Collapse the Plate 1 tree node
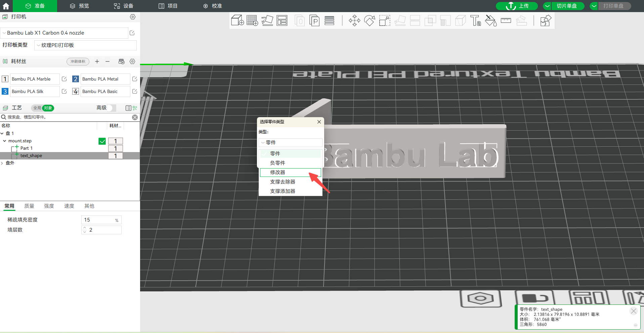 click(x=2, y=134)
